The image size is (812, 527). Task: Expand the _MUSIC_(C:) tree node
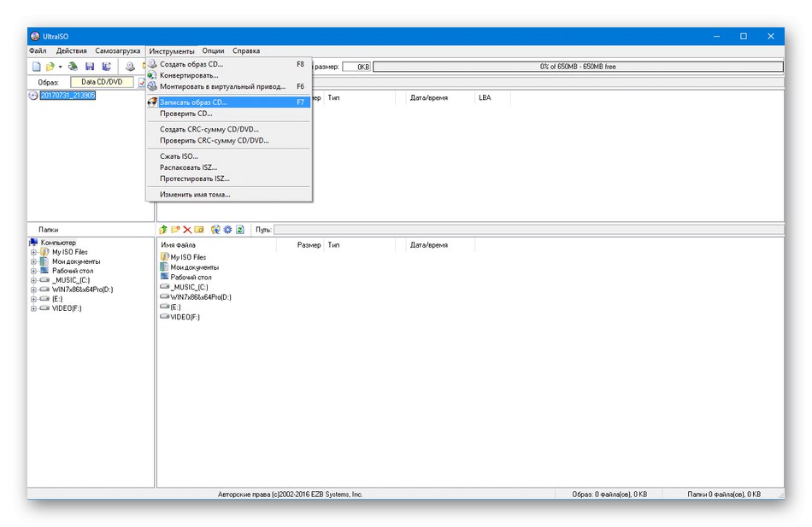tap(33, 280)
